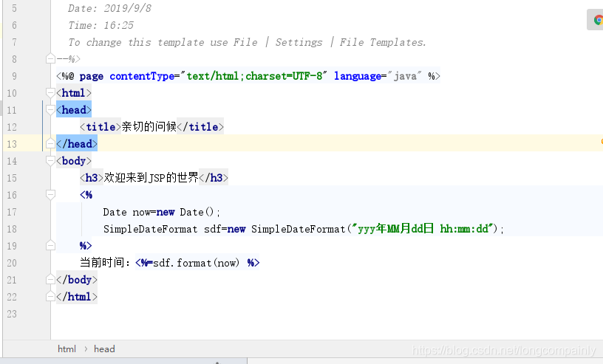
Task: Collapse the scriptlet fold on line 16
Action: click(50, 195)
